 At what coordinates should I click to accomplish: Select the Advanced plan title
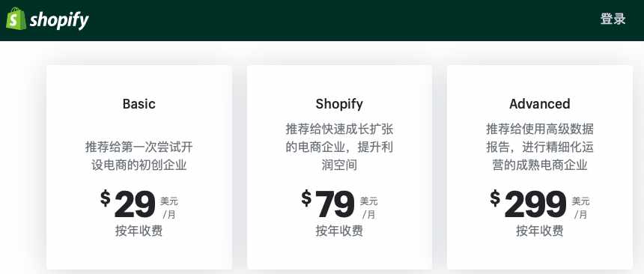tap(540, 103)
